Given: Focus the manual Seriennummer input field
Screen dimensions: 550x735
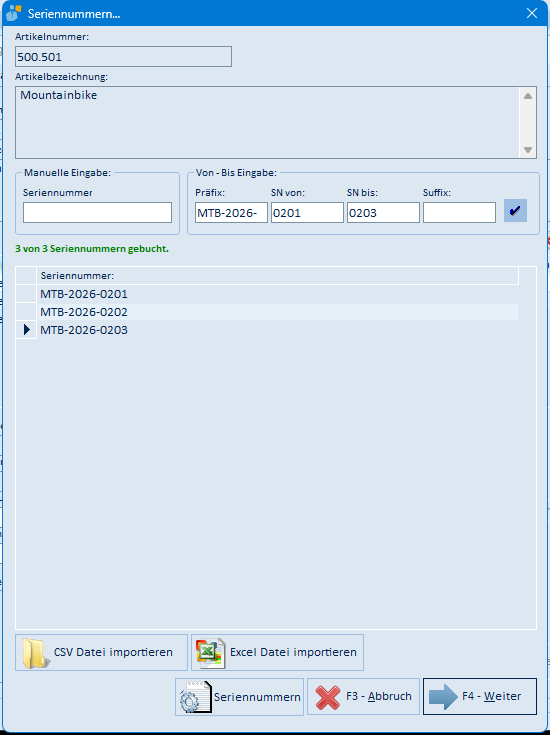Looking at the screenshot, I should coord(98,212).
